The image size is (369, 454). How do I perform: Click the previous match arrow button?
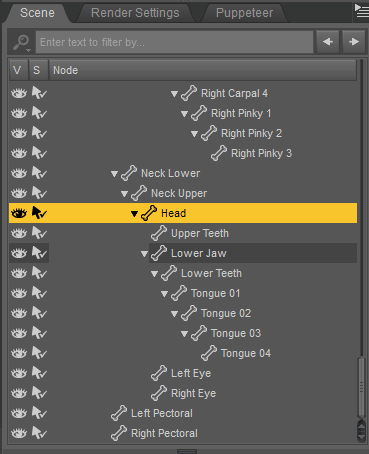click(x=328, y=42)
